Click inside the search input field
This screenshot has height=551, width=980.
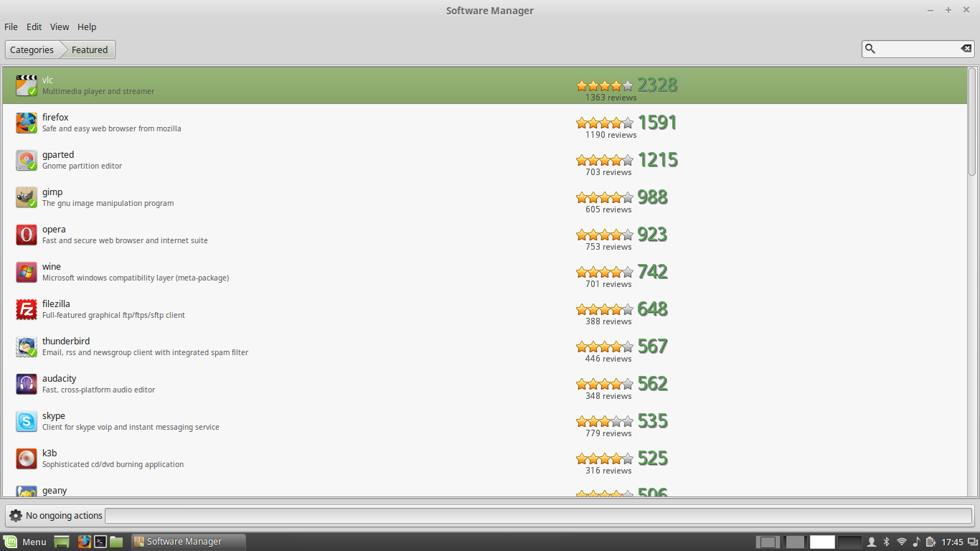(918, 49)
